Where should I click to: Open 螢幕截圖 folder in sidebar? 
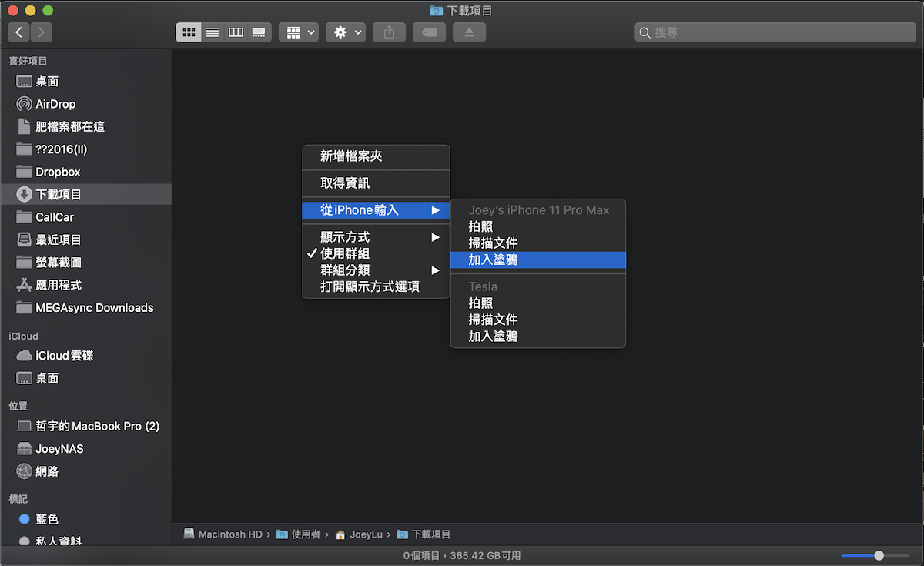tap(85, 263)
